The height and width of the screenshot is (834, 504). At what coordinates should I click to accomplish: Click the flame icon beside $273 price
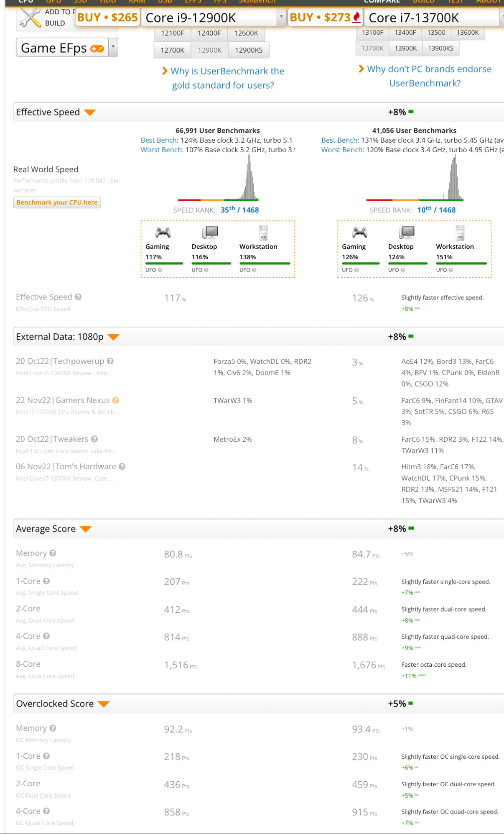click(x=356, y=17)
